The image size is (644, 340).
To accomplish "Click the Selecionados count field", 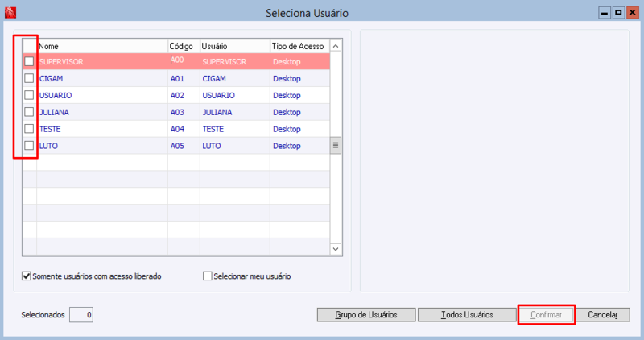I will coord(81,315).
